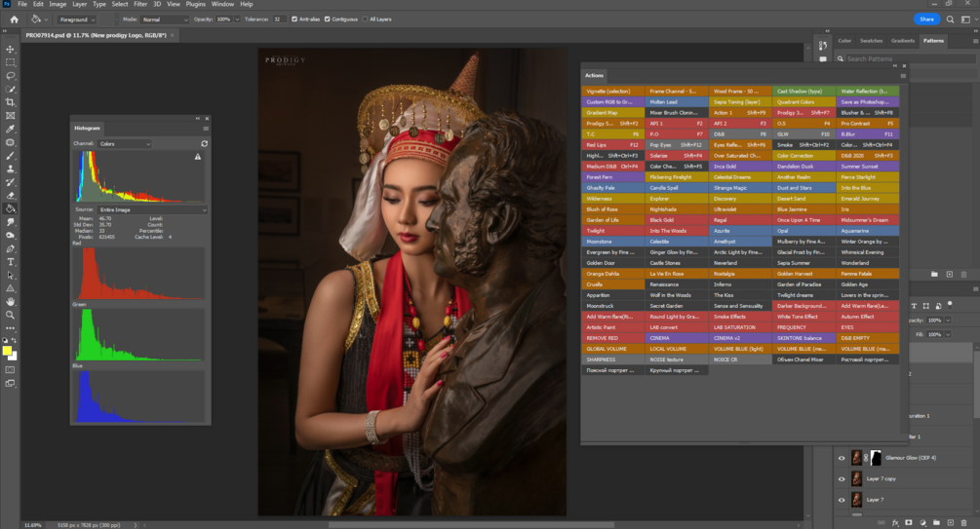Open the Filter menu

click(x=140, y=4)
